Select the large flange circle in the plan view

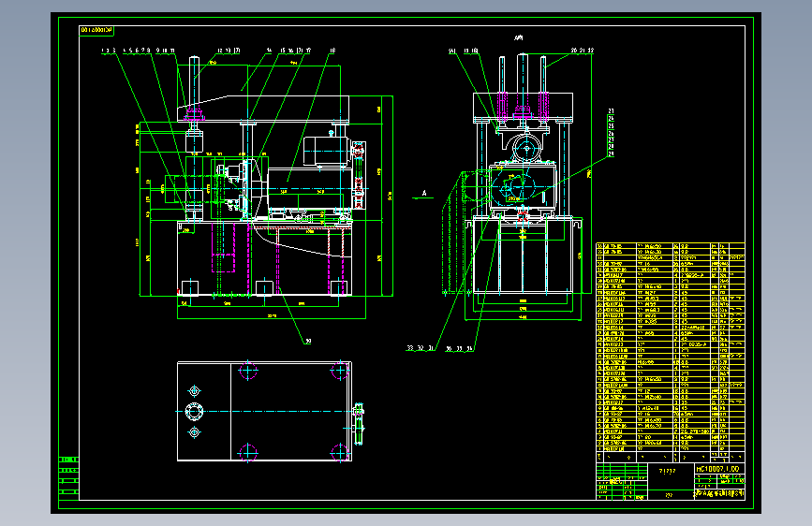[194, 412]
